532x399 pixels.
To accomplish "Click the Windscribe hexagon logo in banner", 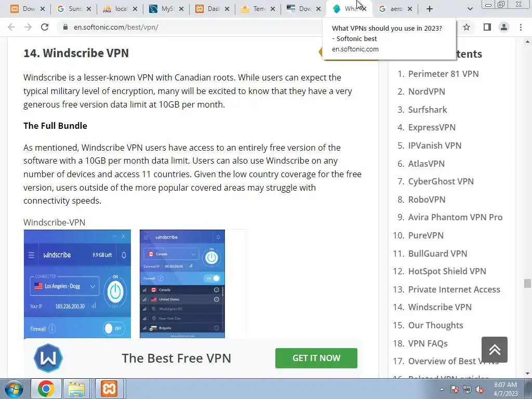I will [x=48, y=358].
